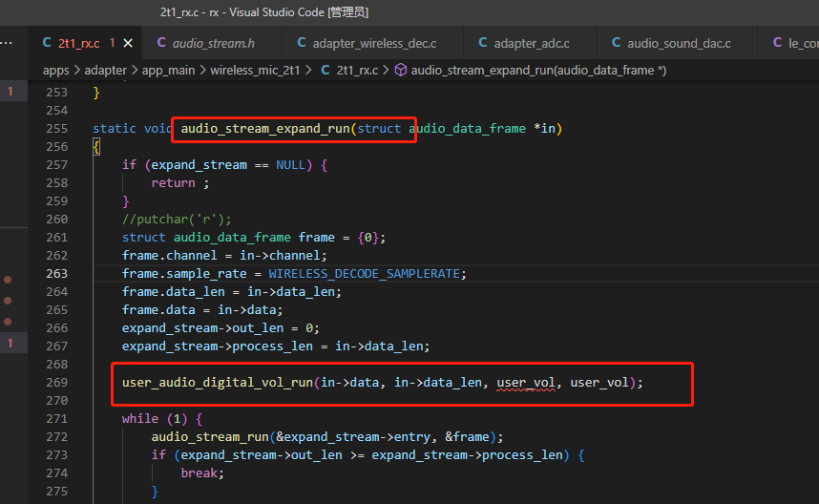Click the 'while (1) {' statement
Viewport: 819px width, 504px height.
[162, 419]
